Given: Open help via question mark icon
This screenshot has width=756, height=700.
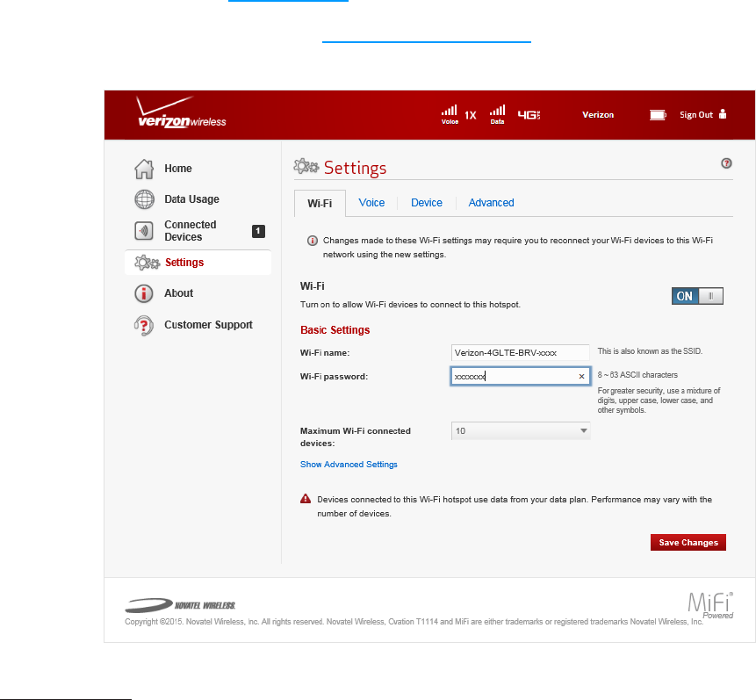Looking at the screenshot, I should pyautogui.click(x=726, y=163).
